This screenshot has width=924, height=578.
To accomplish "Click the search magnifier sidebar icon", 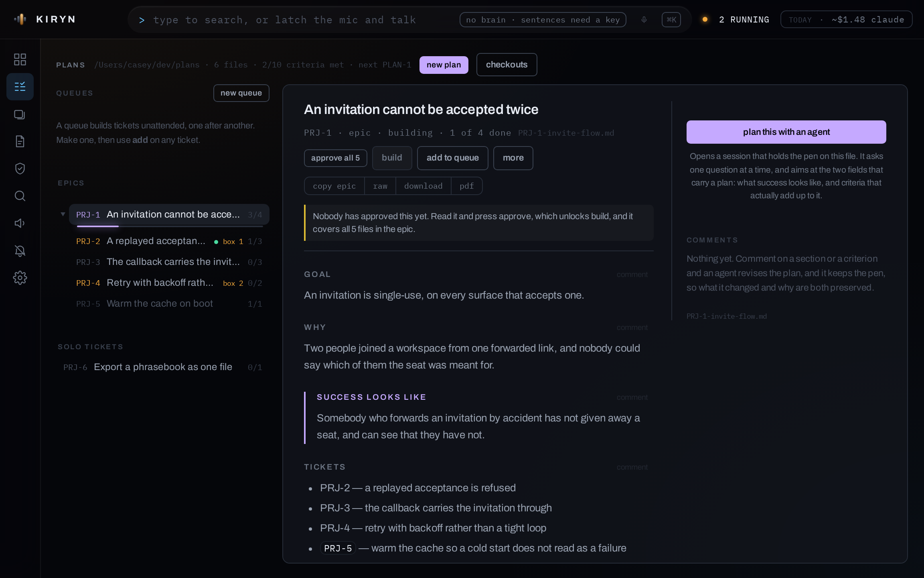I will tap(20, 196).
